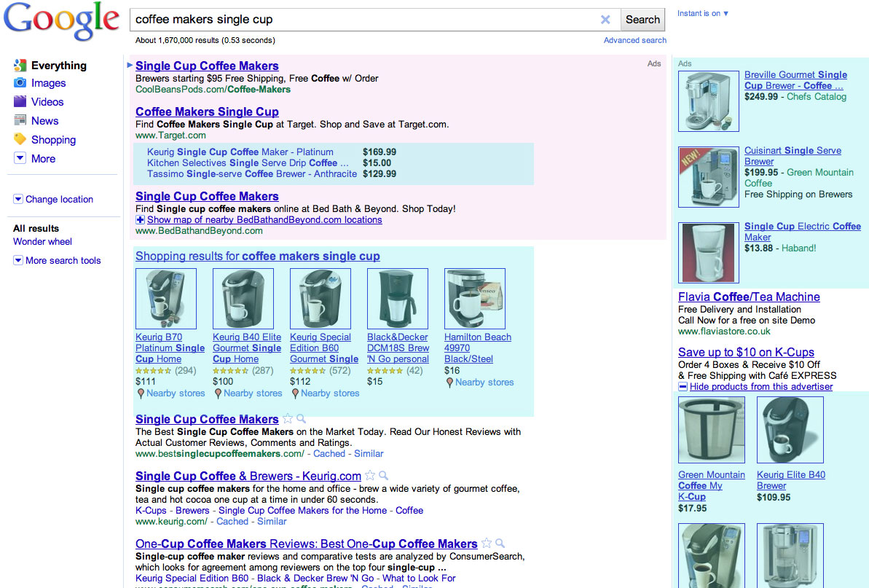Click magnifier preview icon for Keurig.com result
The width and height of the screenshot is (869, 588).
[x=384, y=476]
